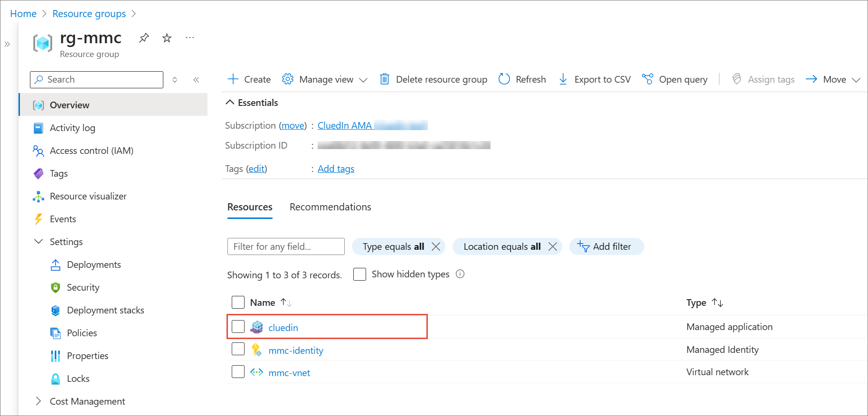Click the Activity log icon
The image size is (868, 416).
click(38, 128)
